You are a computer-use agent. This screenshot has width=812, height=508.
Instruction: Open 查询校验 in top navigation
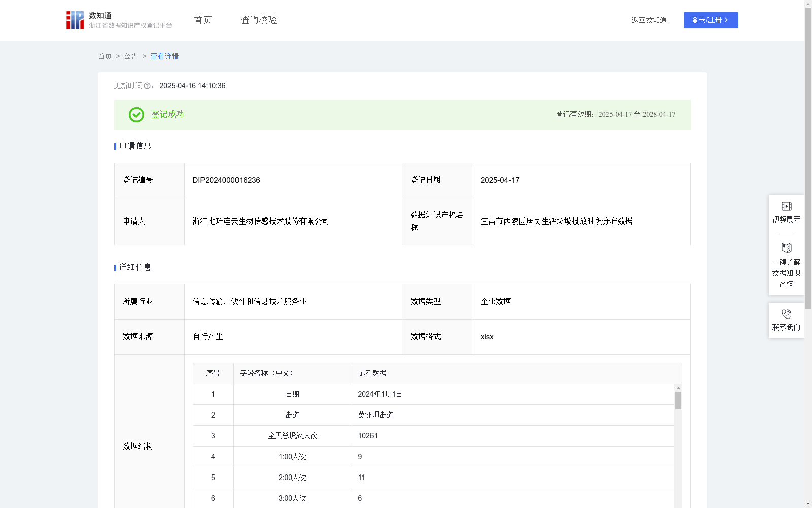tap(259, 20)
